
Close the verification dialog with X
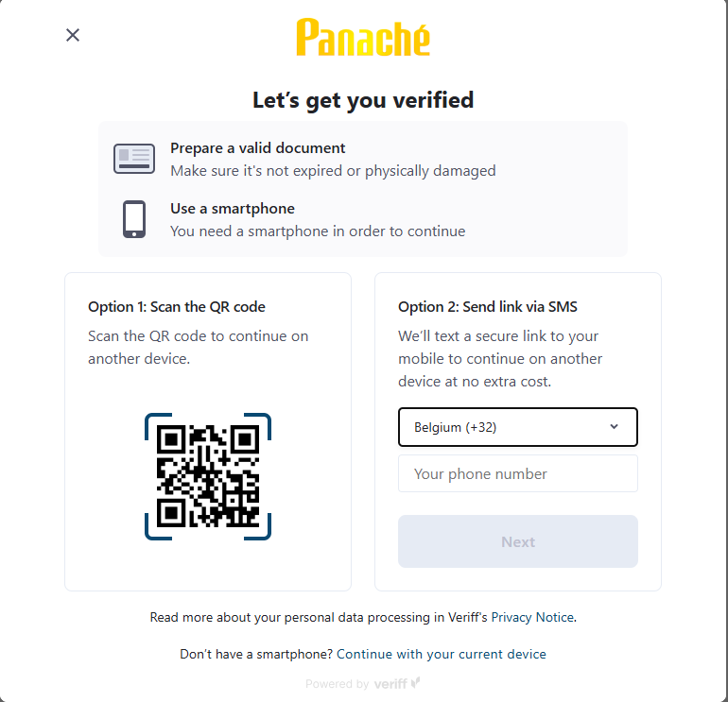click(73, 35)
